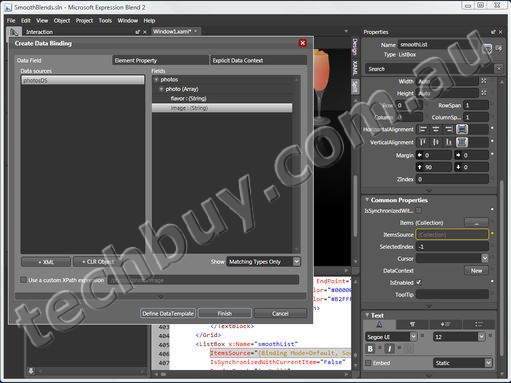Switch to the Explicit Data Context tab
Image resolution: width=511 pixels, height=383 pixels.
tap(258, 60)
